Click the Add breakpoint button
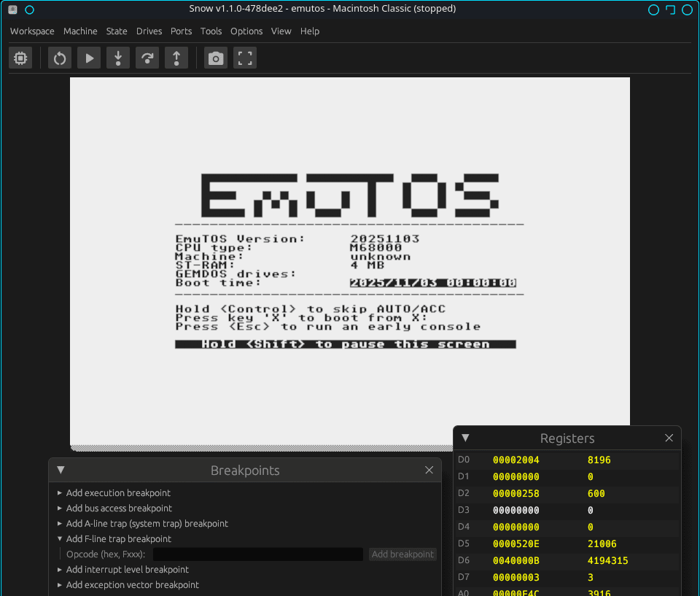Screen dimensions: 700x596 (402, 554)
